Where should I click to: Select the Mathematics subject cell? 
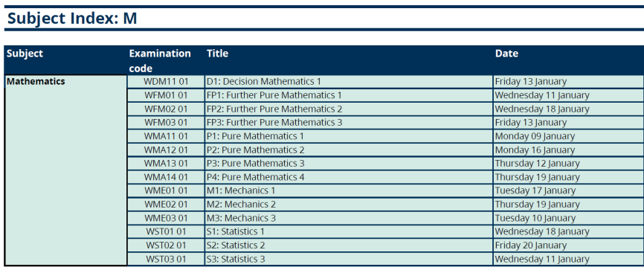click(x=65, y=170)
